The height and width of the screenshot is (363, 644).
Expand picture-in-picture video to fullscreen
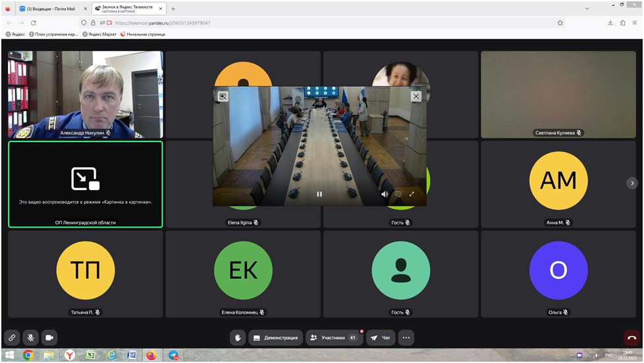412,194
